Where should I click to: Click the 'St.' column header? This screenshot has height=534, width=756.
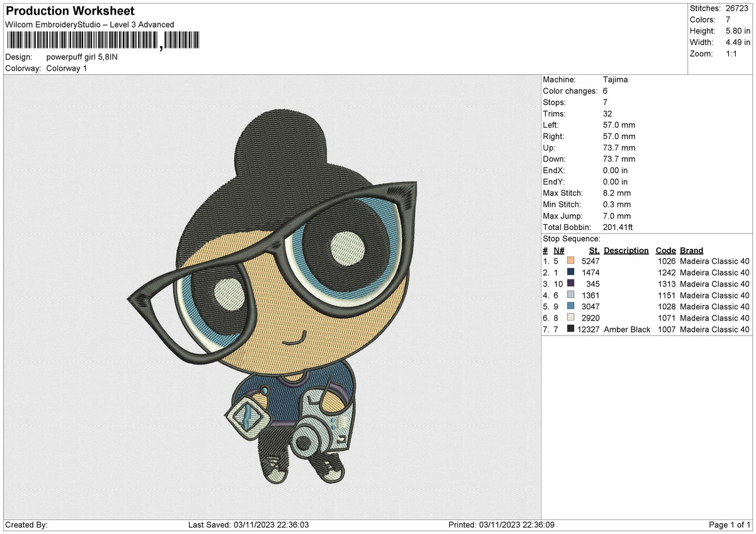click(x=594, y=250)
